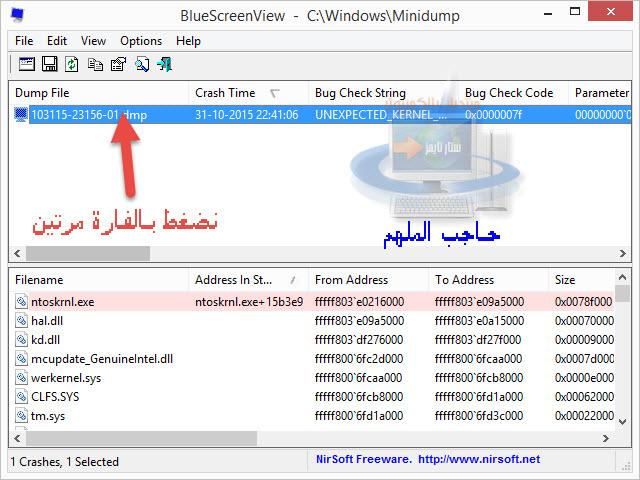Open the File menu

[x=24, y=41]
